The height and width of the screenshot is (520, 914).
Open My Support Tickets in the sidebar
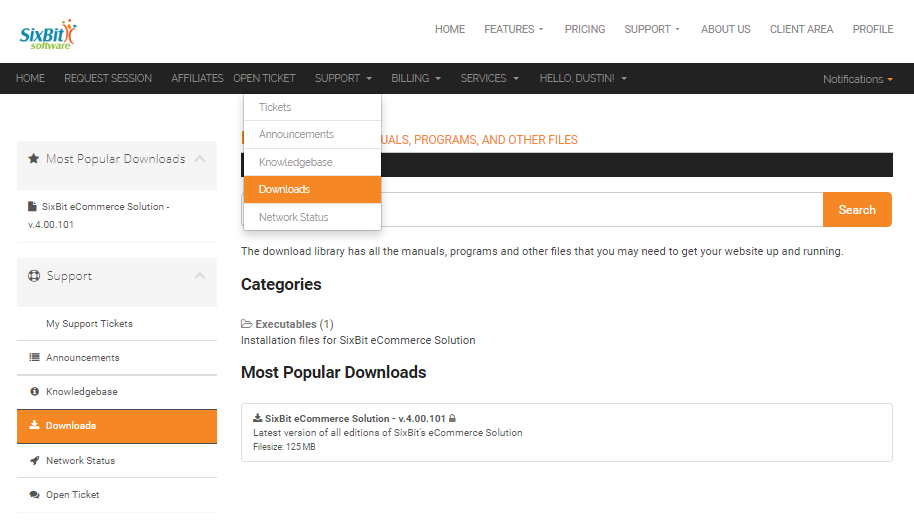(89, 324)
